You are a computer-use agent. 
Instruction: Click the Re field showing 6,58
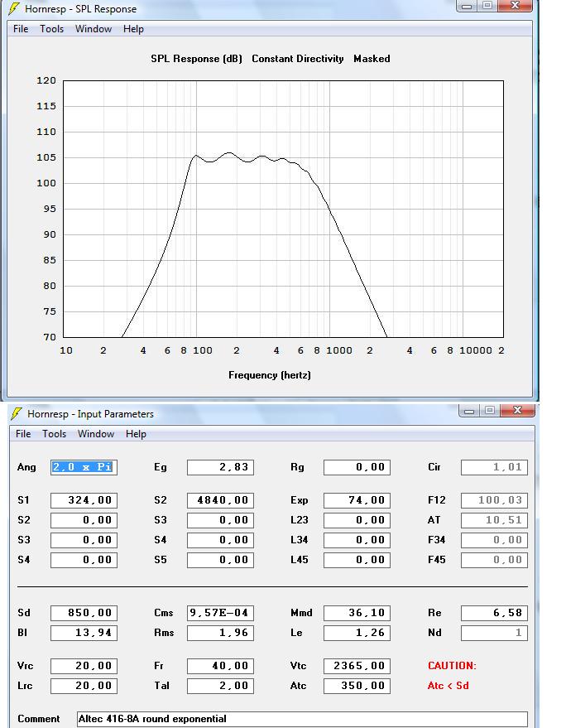(x=494, y=613)
